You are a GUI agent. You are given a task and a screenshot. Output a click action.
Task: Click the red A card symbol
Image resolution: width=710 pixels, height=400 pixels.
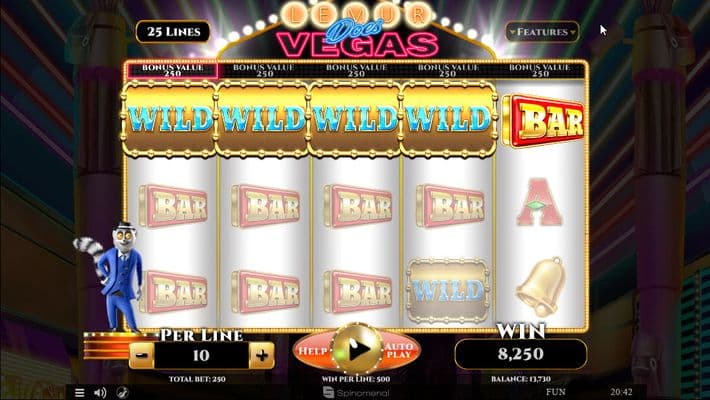click(539, 202)
